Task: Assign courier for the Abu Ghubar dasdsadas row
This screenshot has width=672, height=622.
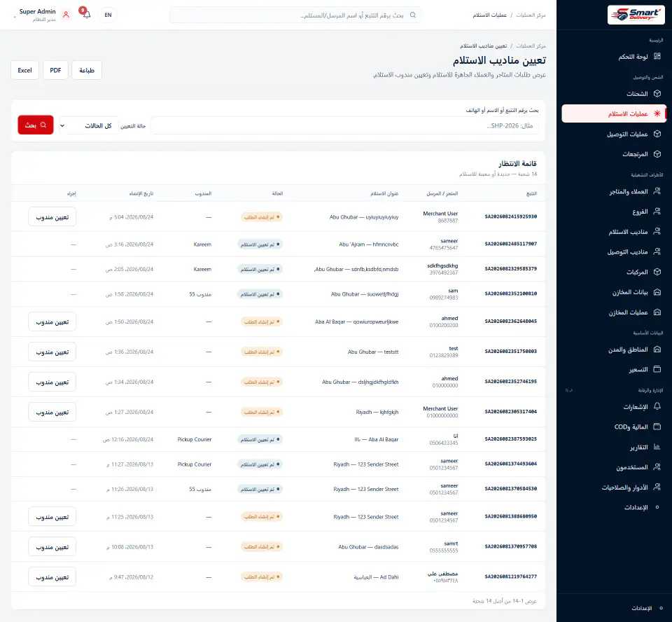Action: (x=52, y=546)
